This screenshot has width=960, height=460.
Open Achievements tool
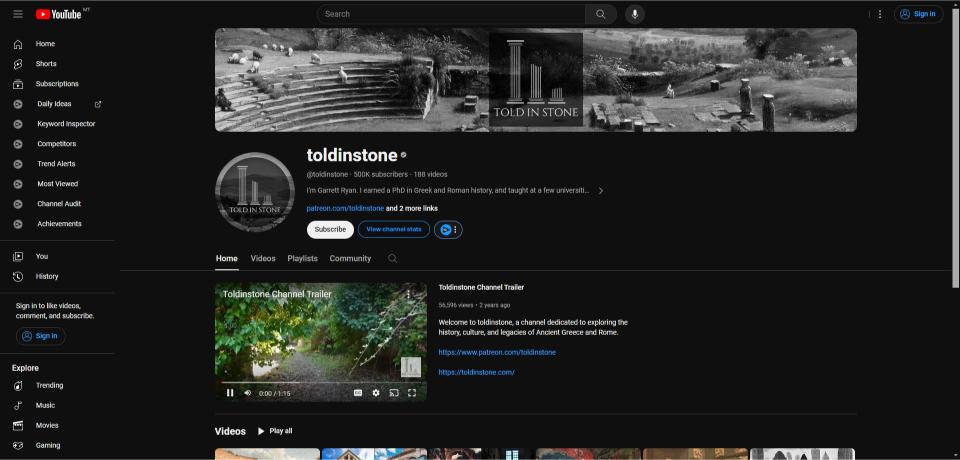[57, 224]
